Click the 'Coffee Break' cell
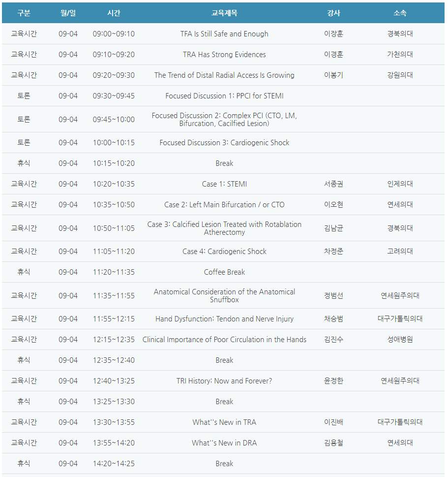448x477 pixels. [224, 272]
